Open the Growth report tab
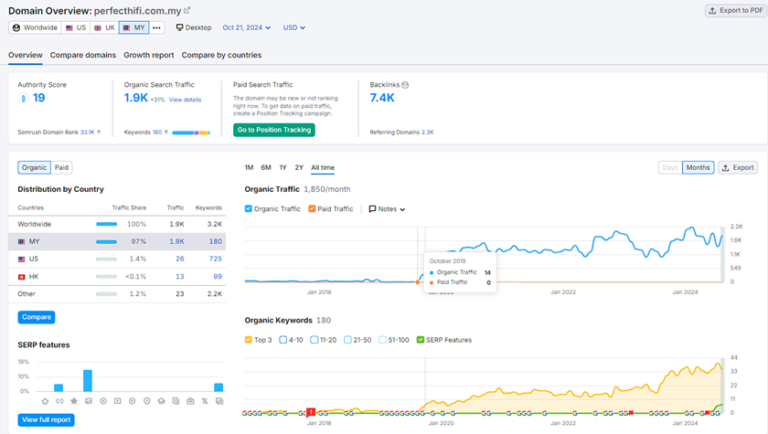Screen dimensions: 768x434 [148, 55]
